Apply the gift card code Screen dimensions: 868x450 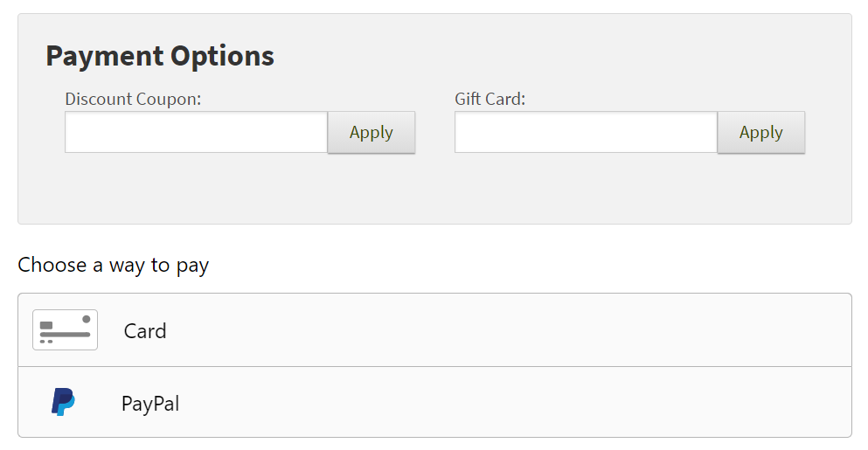[761, 132]
